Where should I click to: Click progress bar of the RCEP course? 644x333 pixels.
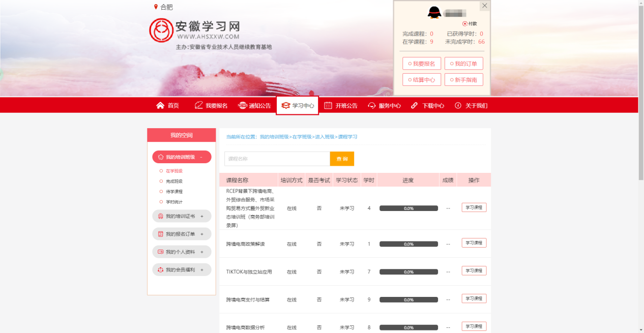[x=408, y=208]
